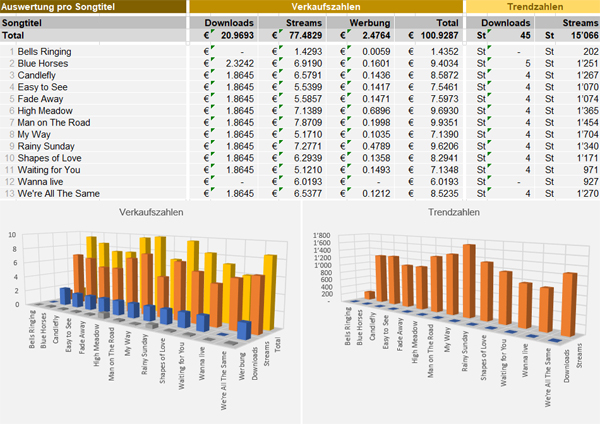Click the song title 'Bells Ringing'
This screenshot has height=424, width=600.
click(x=44, y=51)
